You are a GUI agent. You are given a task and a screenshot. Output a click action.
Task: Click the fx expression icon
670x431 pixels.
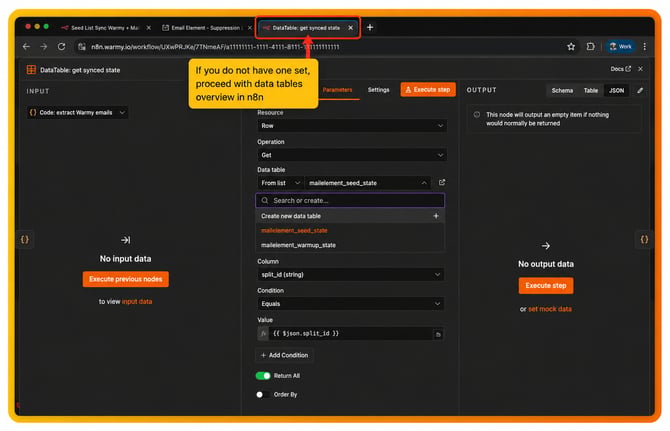pyautogui.click(x=263, y=334)
